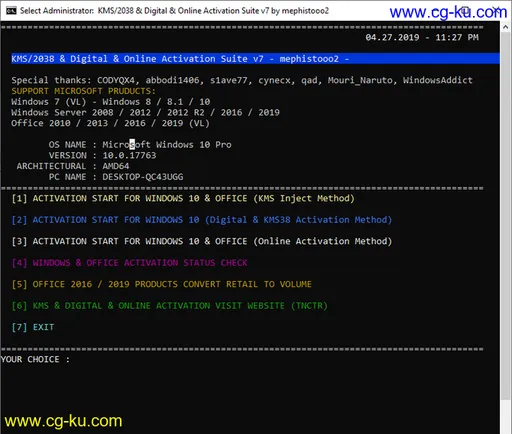This screenshot has height=434, width=512.
Task: Click the VERSION value '10.0.17763'
Action: [129, 155]
